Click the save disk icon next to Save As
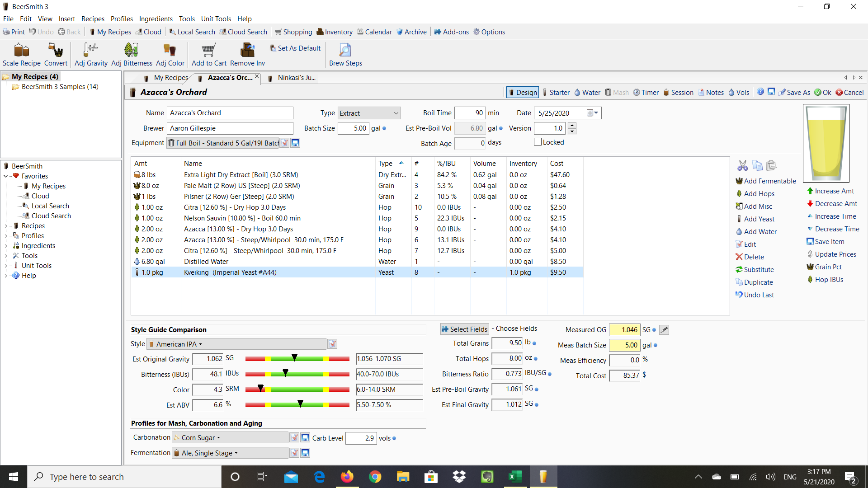This screenshot has height=488, width=868. point(771,92)
